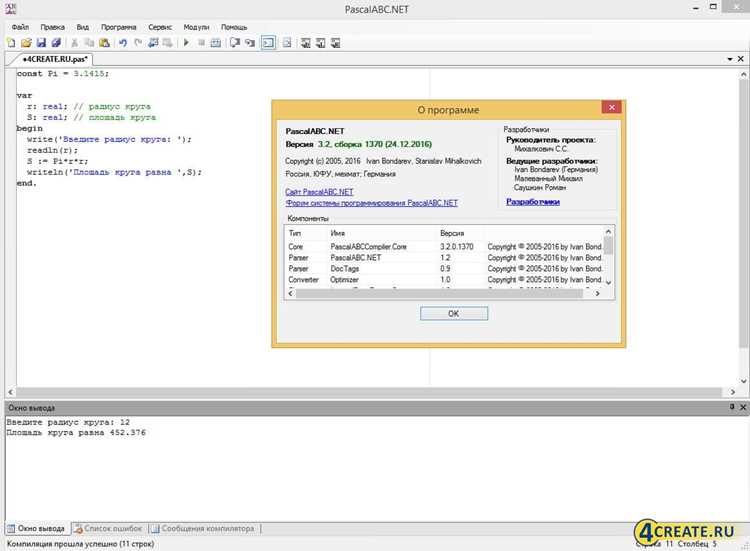Open the Файл menu
Screen dimensions: 750x551
(x=20, y=27)
